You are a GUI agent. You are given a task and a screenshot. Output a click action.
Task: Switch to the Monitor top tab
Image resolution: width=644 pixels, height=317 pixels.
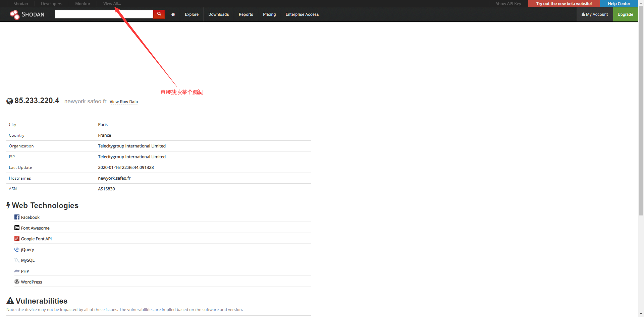coord(83,4)
